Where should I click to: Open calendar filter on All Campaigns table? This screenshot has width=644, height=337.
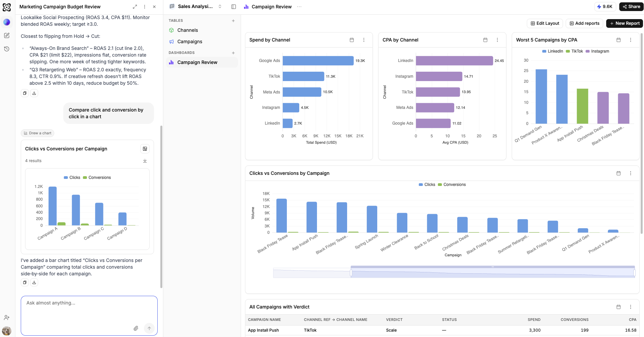pyautogui.click(x=619, y=307)
